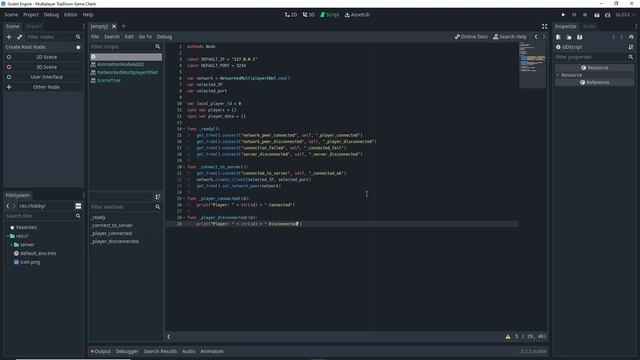Open the script editor File menu
The height and width of the screenshot is (360, 640).
(95, 37)
